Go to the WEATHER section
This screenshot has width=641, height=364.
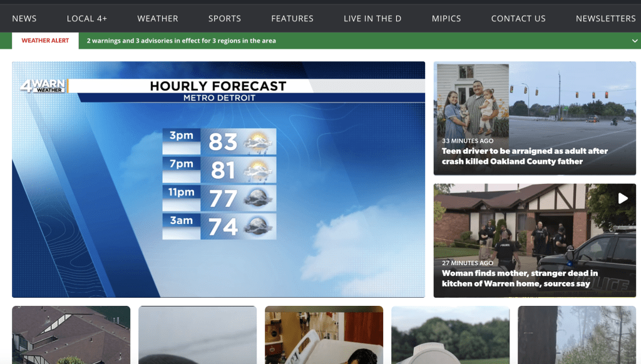click(x=157, y=18)
